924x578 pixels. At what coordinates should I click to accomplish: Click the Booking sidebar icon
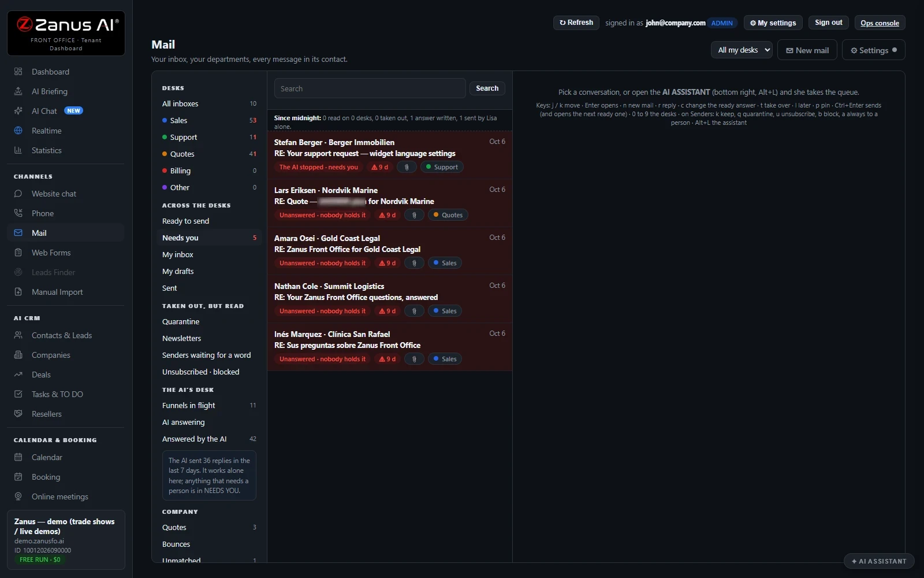coord(18,477)
